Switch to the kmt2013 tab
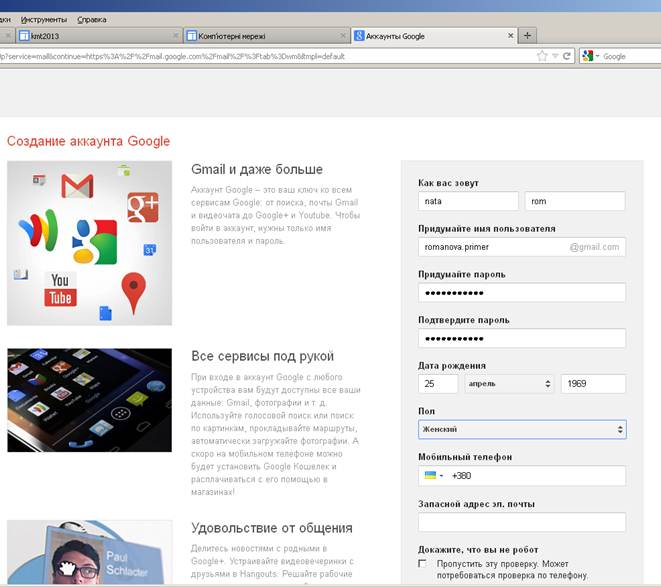Screen dimensions: 661x587 pyautogui.click(x=99, y=36)
